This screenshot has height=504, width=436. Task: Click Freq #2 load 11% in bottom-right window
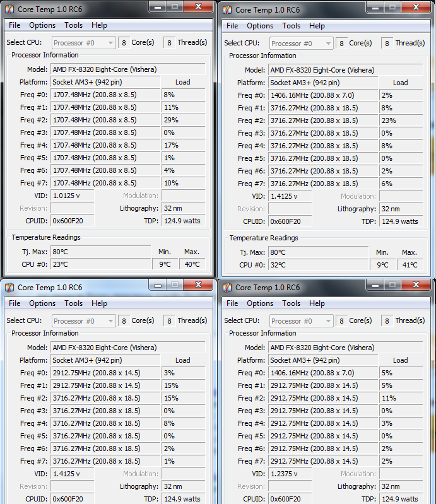point(401,398)
